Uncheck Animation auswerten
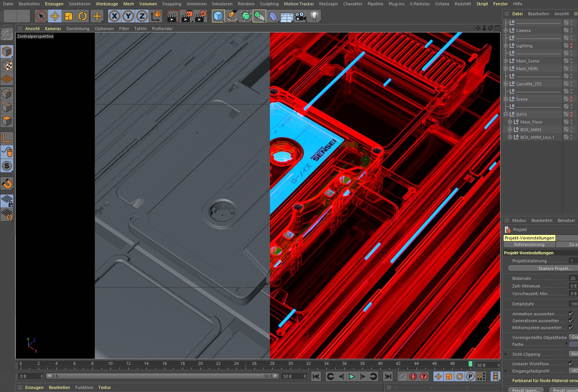 [571, 314]
